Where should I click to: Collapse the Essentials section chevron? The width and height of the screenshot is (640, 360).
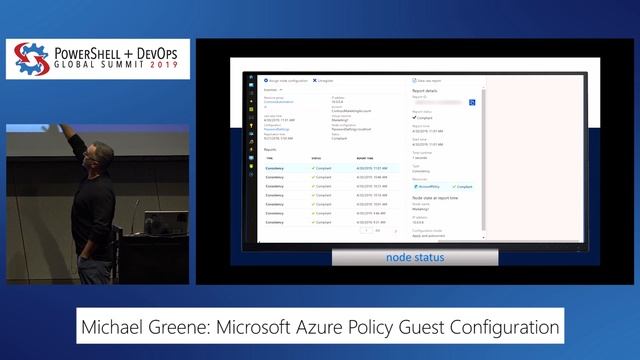281,90
